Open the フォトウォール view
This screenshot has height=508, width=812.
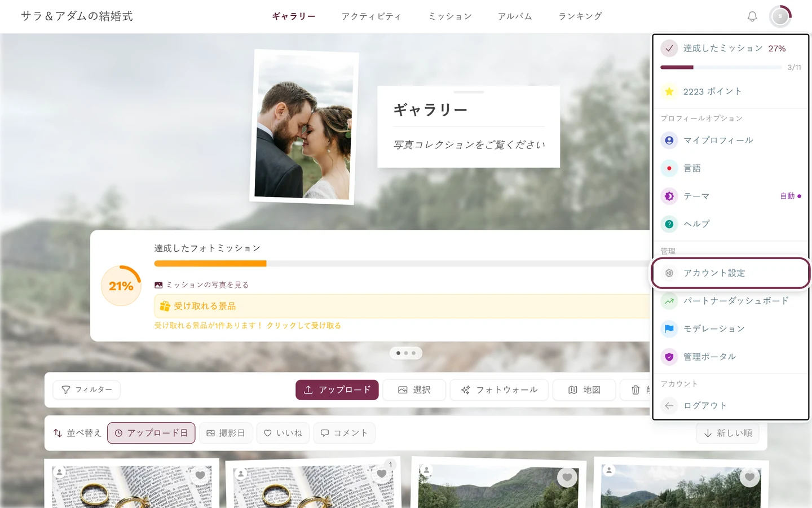tap(499, 390)
